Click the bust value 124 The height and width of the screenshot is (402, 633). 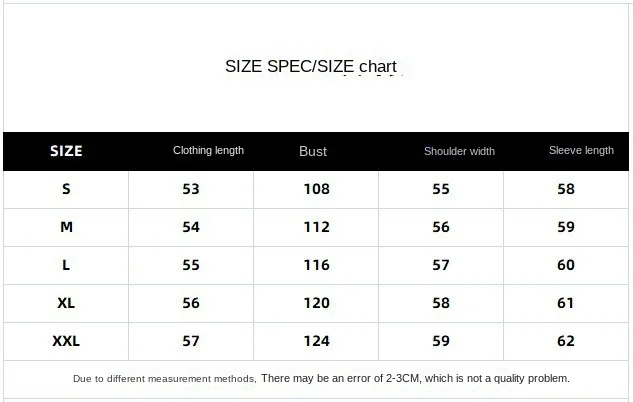[316, 341]
